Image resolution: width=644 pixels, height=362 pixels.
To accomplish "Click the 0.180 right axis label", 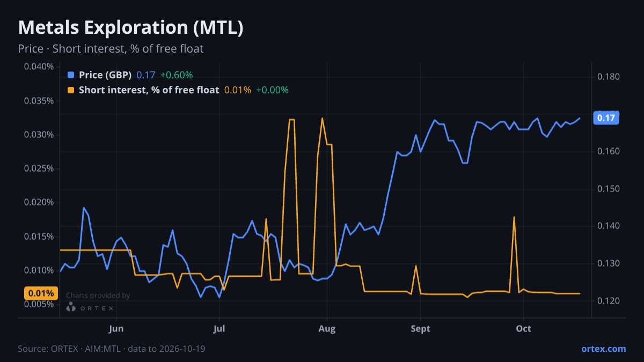I will click(x=609, y=77).
